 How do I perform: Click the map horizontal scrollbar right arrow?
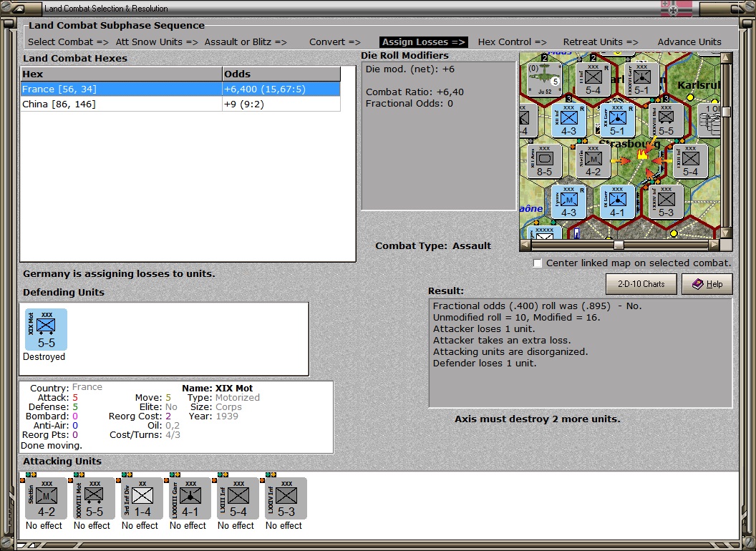(714, 245)
